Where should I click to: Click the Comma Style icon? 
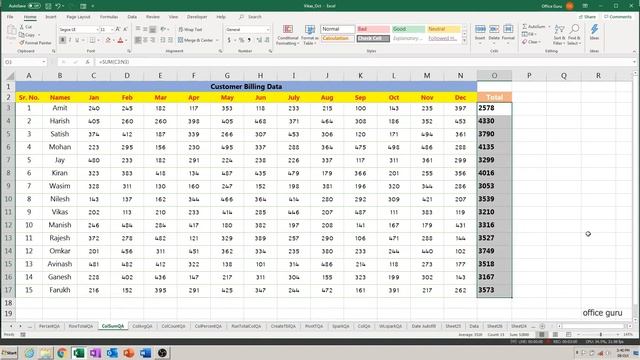[249, 40]
